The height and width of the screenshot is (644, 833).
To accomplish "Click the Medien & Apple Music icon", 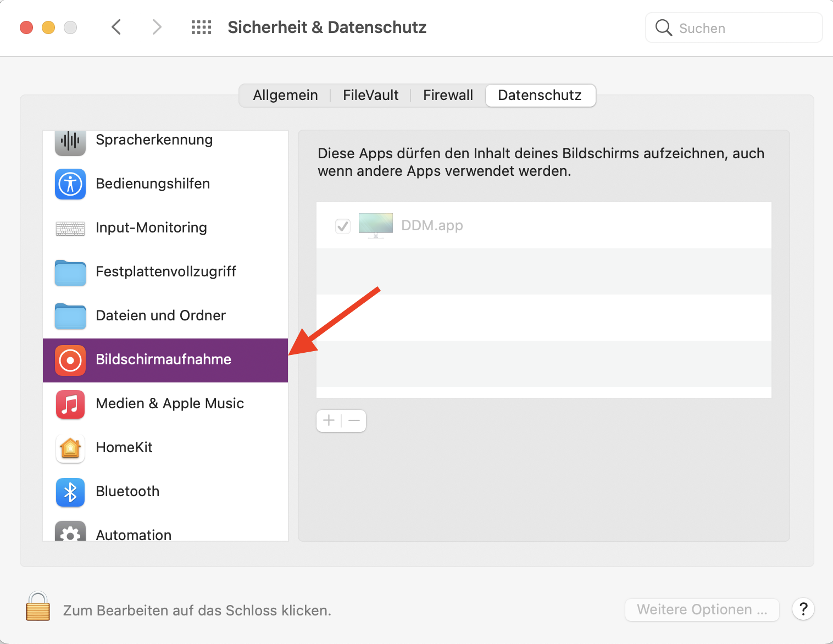I will (x=70, y=404).
